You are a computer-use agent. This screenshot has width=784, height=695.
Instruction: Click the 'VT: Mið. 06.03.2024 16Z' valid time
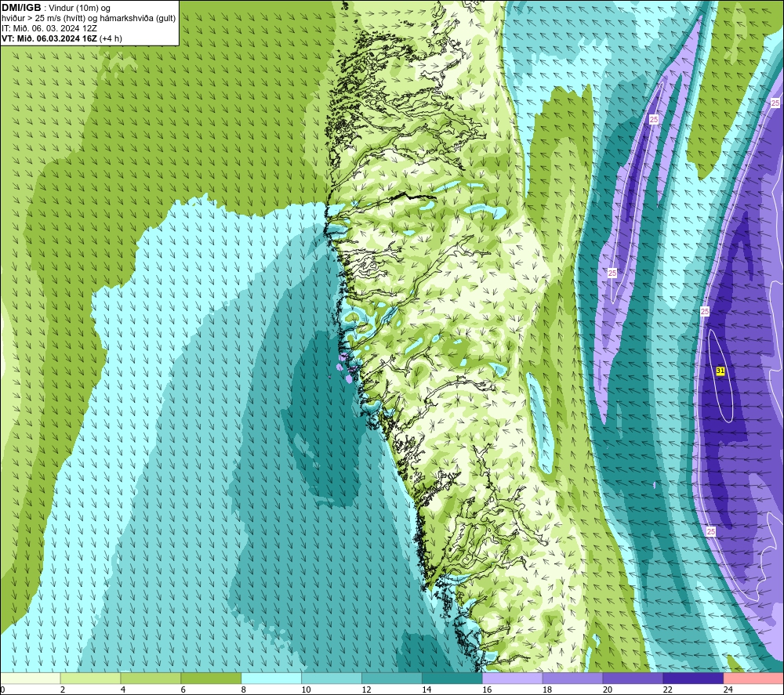pos(49,38)
